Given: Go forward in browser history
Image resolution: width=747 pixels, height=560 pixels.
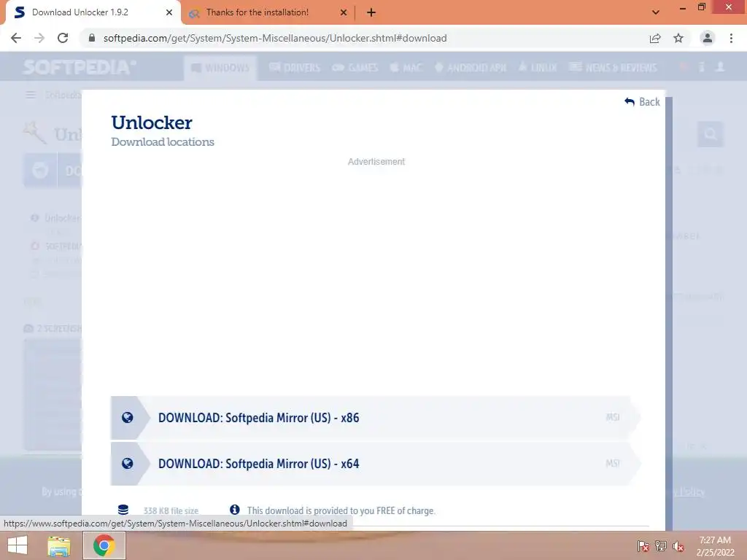Looking at the screenshot, I should [x=39, y=38].
